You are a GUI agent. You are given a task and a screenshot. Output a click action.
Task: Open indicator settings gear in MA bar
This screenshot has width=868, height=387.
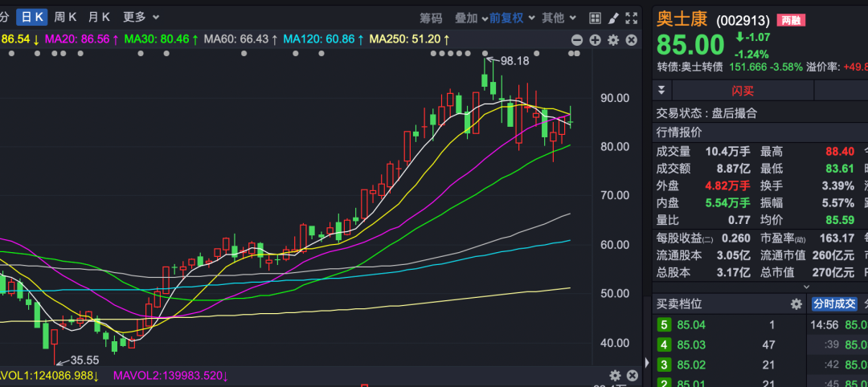613,40
